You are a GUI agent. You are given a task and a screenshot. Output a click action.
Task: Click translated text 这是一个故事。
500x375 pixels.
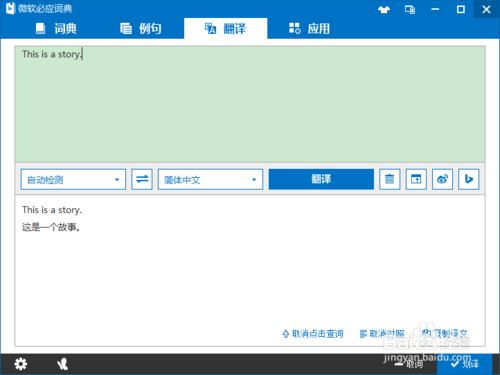[51, 227]
